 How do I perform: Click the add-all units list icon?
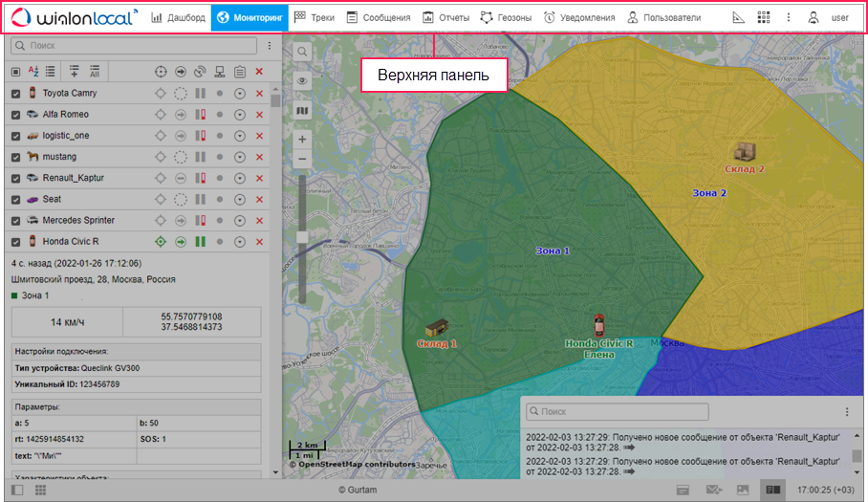point(95,72)
